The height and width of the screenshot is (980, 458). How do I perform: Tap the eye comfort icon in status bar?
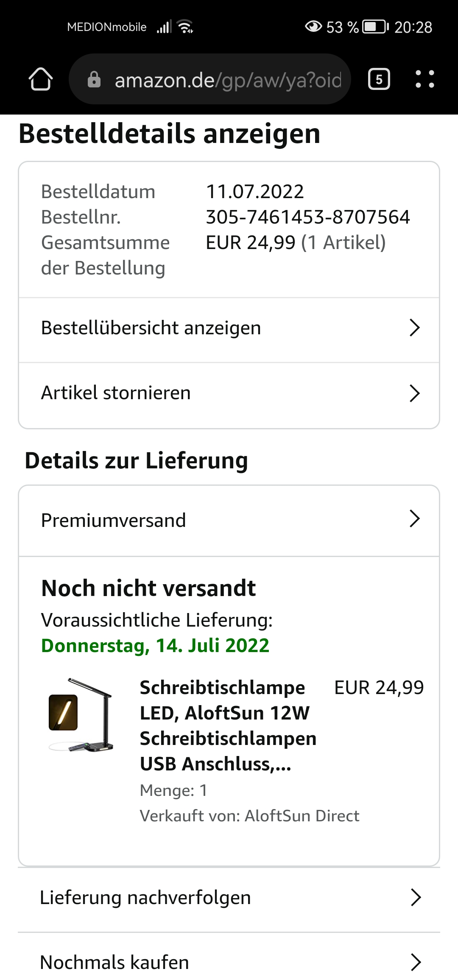313,27
